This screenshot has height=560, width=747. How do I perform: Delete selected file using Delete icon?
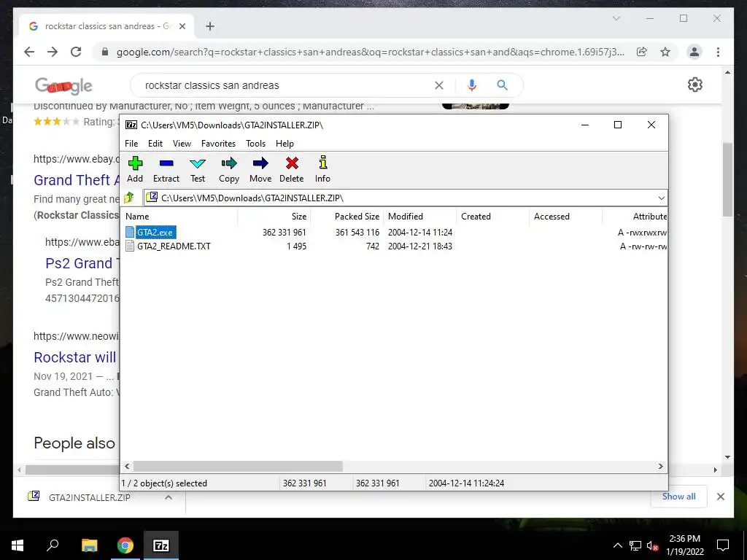tap(292, 169)
